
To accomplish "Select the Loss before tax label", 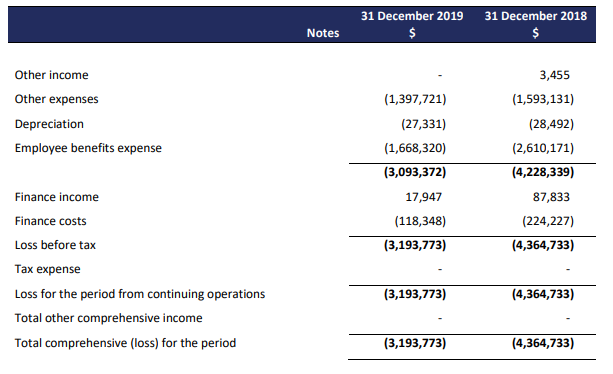I will (x=55, y=245).
